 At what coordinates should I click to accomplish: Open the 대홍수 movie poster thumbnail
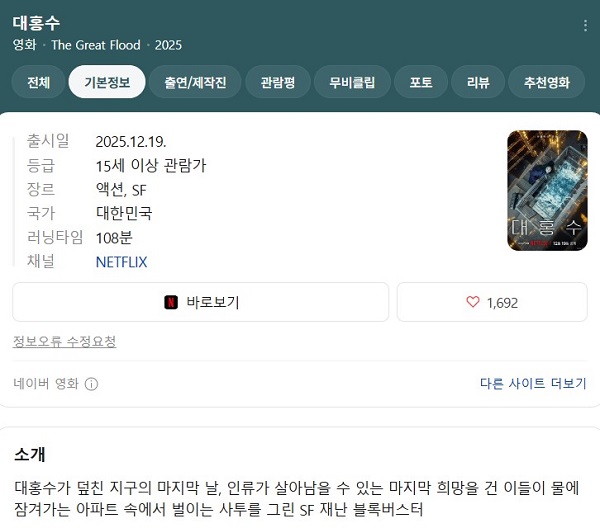(547, 191)
